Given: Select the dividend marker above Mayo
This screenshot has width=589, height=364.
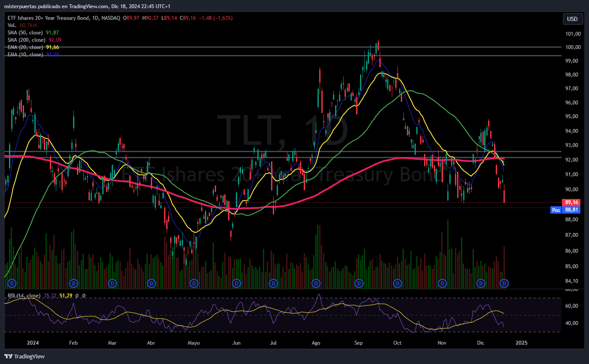Looking at the screenshot, I should [194, 283].
